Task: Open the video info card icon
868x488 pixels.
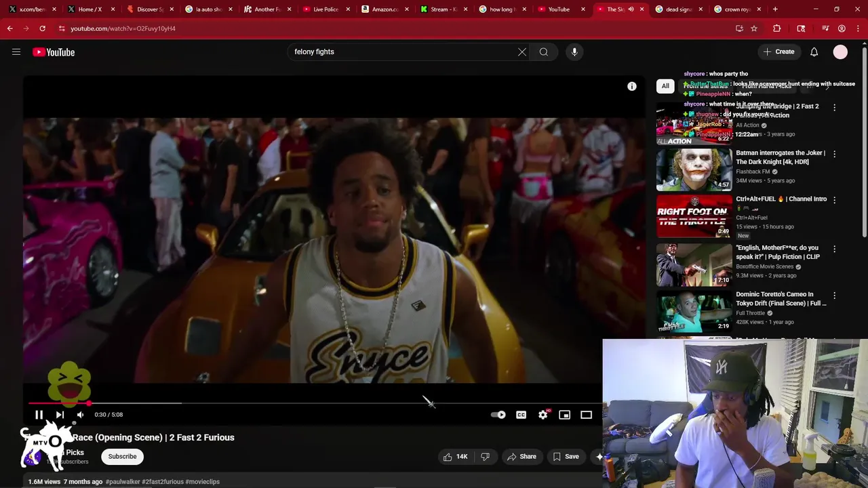Action: coord(631,86)
